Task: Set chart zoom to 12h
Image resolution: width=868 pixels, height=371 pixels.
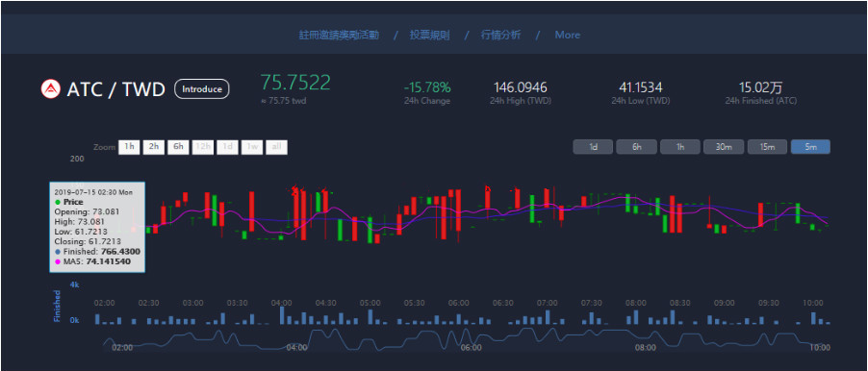Action: [x=203, y=147]
